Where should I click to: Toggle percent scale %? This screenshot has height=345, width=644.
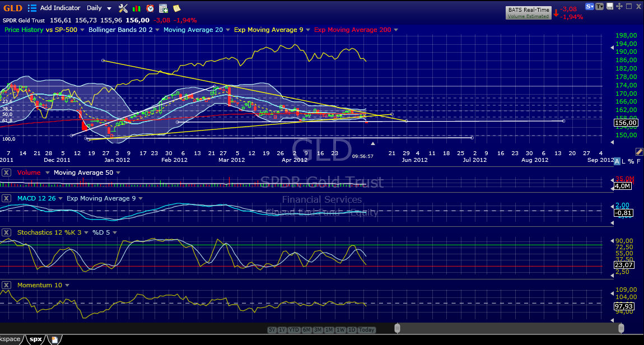pyautogui.click(x=631, y=162)
